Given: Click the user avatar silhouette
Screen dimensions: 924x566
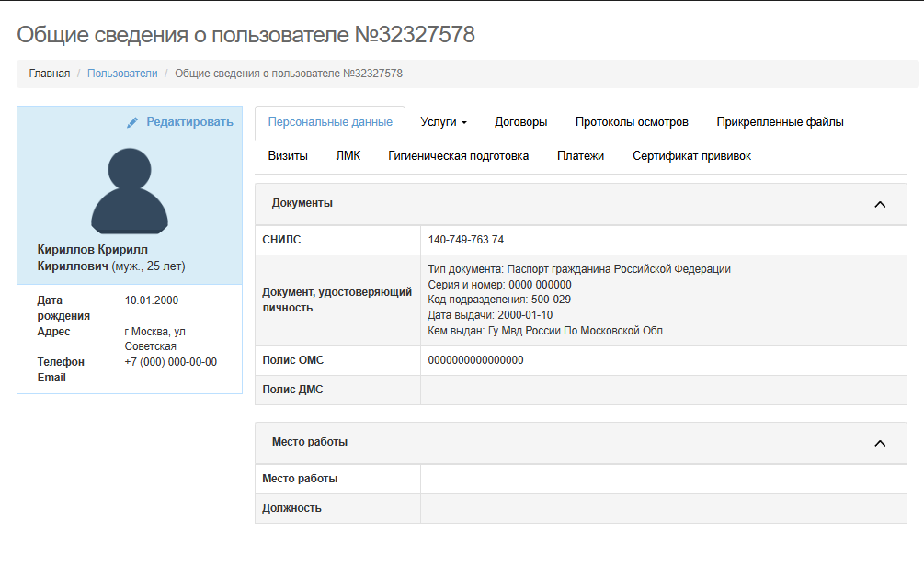Looking at the screenshot, I should (130, 188).
